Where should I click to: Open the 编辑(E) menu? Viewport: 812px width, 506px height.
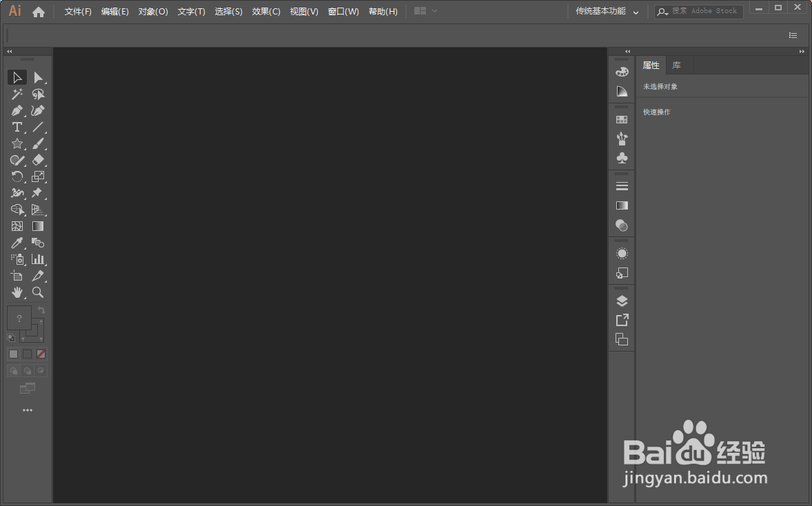click(115, 12)
